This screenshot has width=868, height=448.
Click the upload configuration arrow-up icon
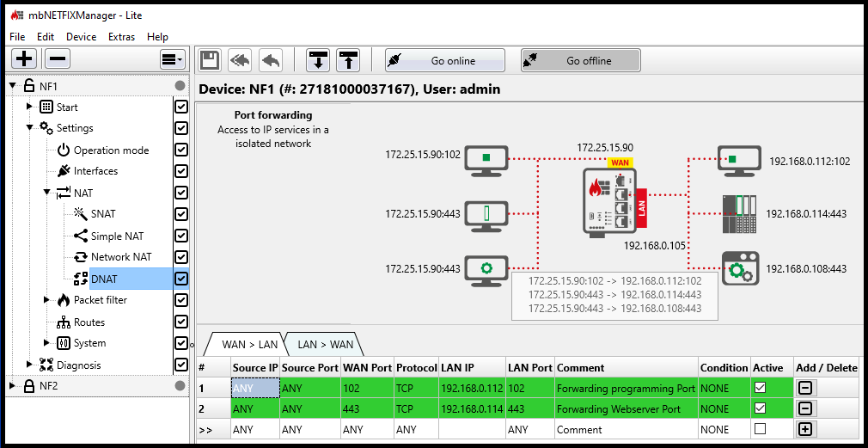tap(348, 60)
